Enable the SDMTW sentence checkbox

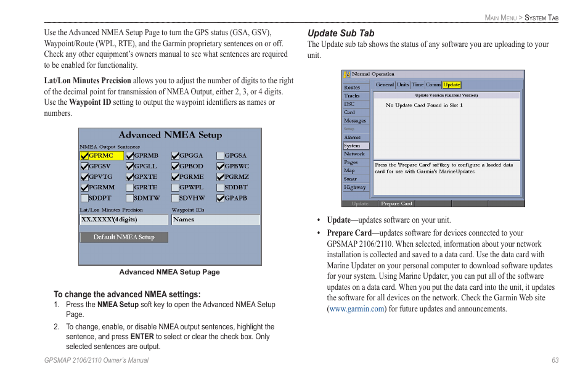(x=130, y=198)
